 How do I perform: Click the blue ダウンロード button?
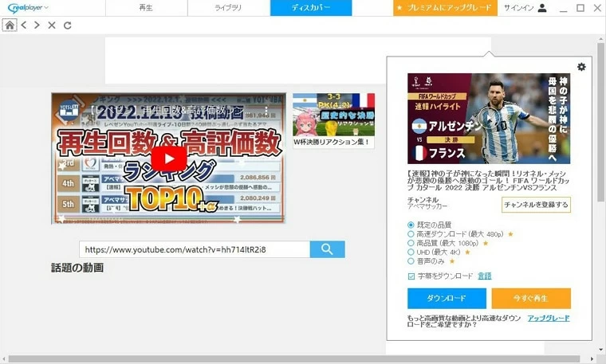coord(447,299)
